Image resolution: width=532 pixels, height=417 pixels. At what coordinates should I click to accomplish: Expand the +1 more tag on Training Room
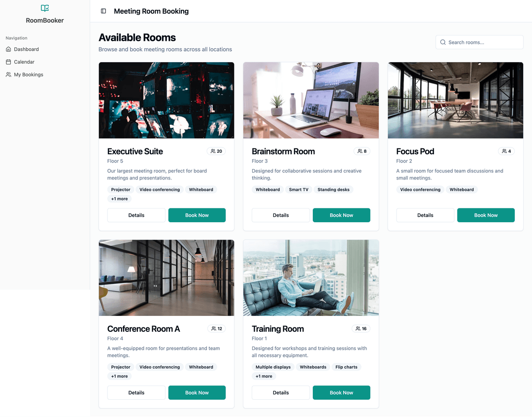tap(264, 376)
